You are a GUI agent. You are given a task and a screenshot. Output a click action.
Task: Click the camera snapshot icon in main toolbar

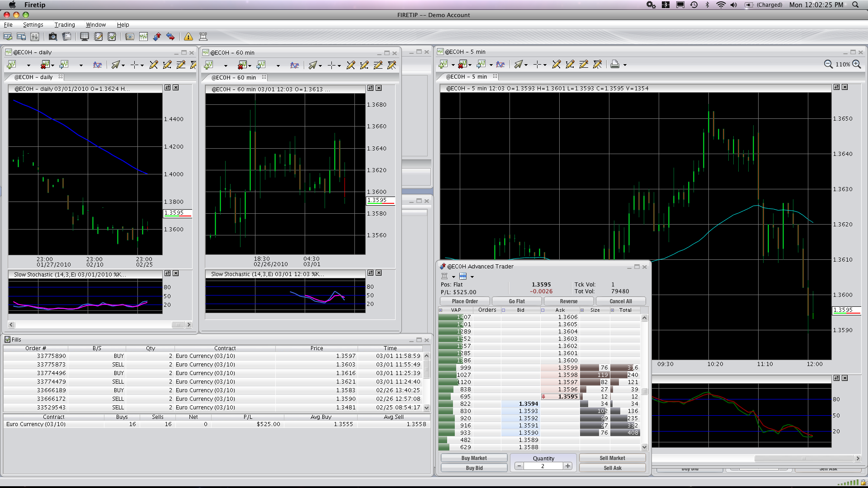point(53,37)
